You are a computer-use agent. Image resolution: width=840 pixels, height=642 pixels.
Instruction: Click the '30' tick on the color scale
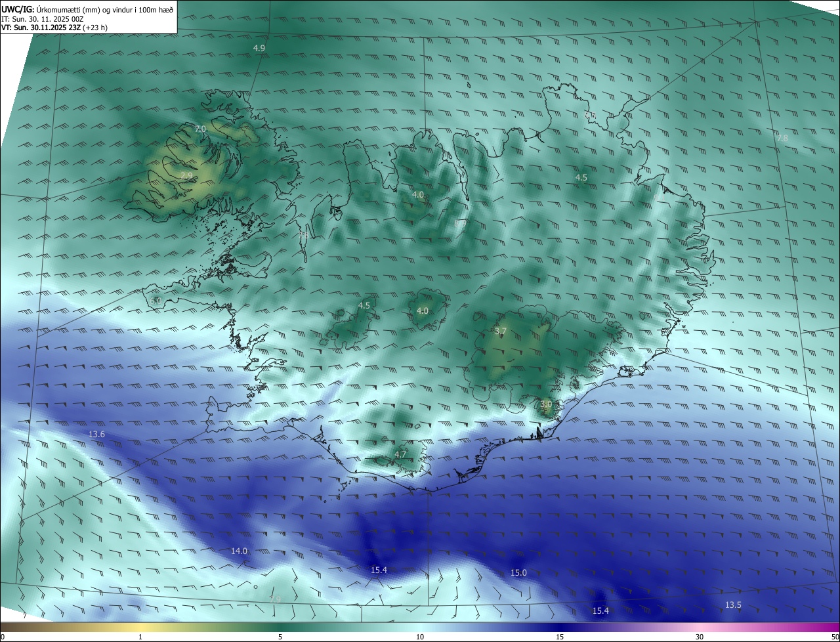point(700,637)
